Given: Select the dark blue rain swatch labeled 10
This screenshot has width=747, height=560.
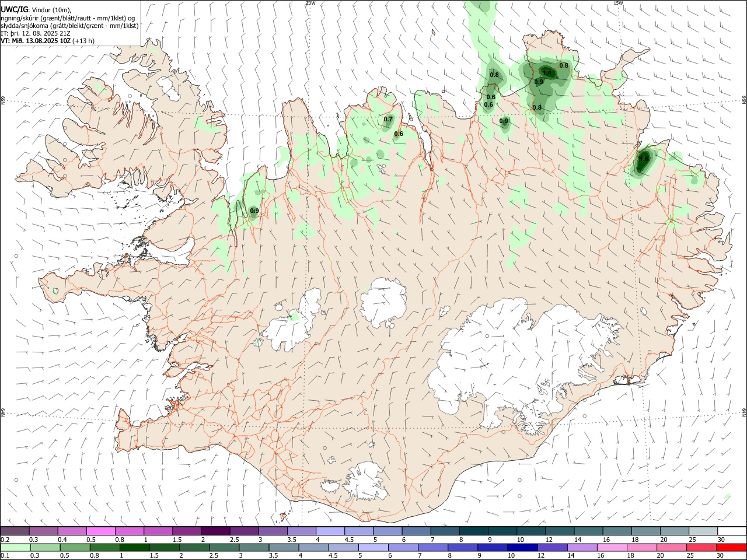Looking at the screenshot, I should tap(522, 547).
